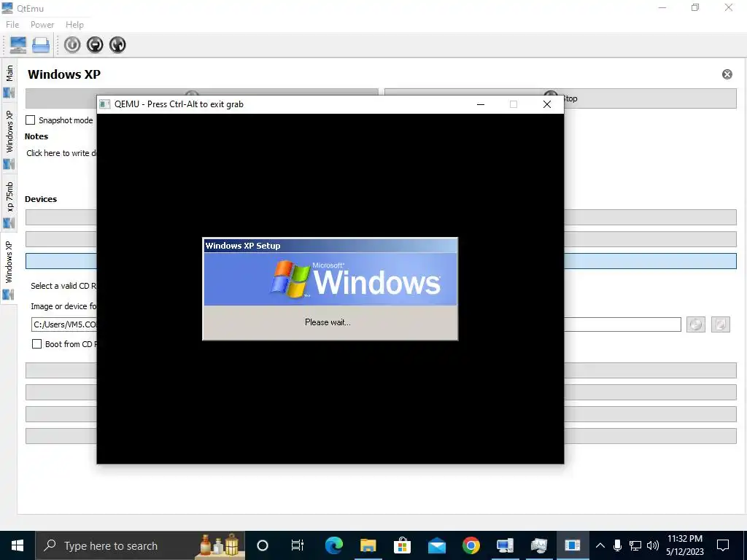Minimize the QEMU window
Screen dimensions: 747x560
(x=481, y=104)
